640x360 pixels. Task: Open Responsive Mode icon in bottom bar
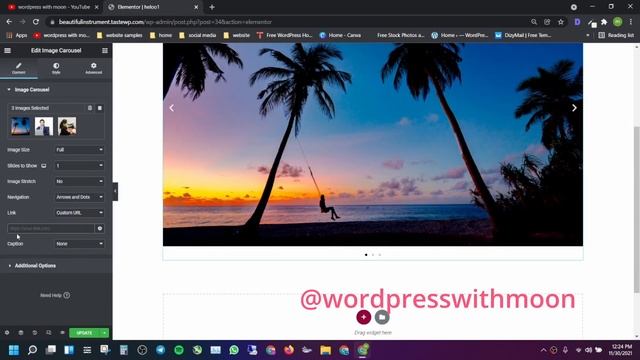49,333
